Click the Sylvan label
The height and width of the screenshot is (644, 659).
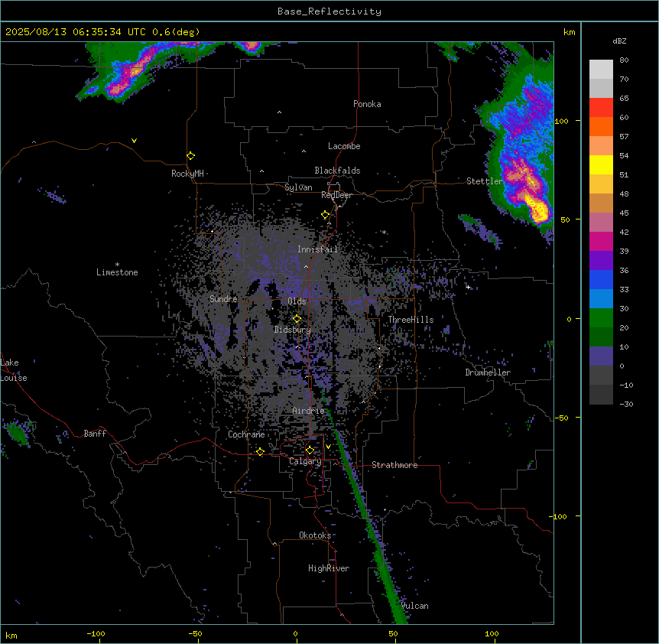[298, 187]
